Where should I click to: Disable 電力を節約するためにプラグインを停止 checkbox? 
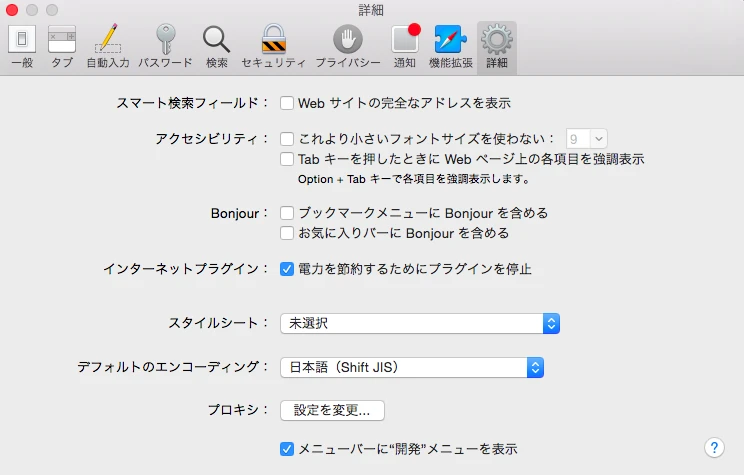click(x=287, y=269)
